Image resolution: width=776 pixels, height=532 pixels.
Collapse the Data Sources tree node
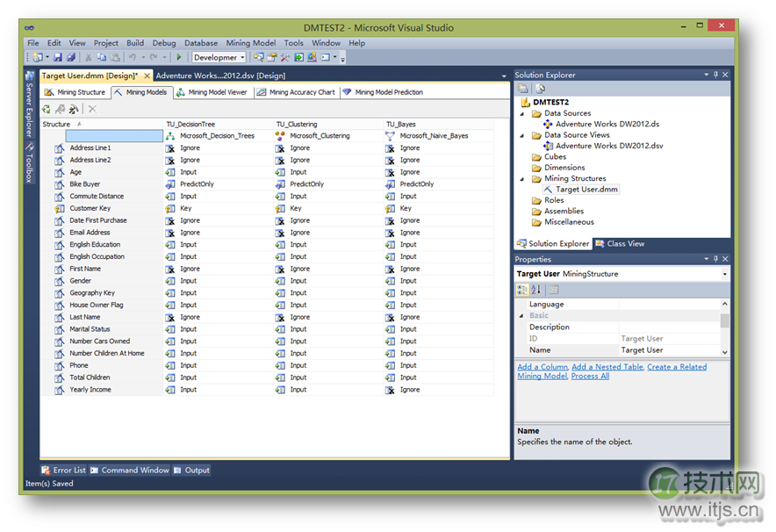[522, 114]
